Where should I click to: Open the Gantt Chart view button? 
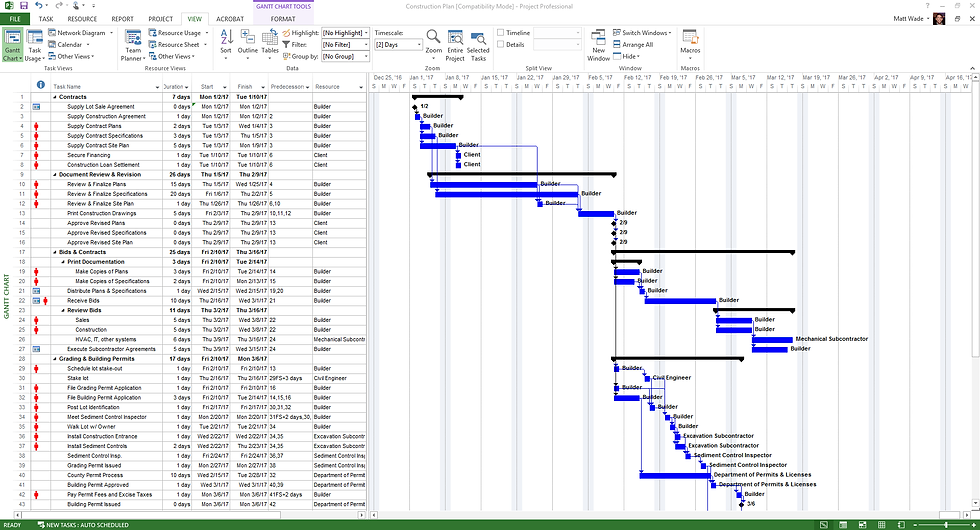pyautogui.click(x=12, y=45)
